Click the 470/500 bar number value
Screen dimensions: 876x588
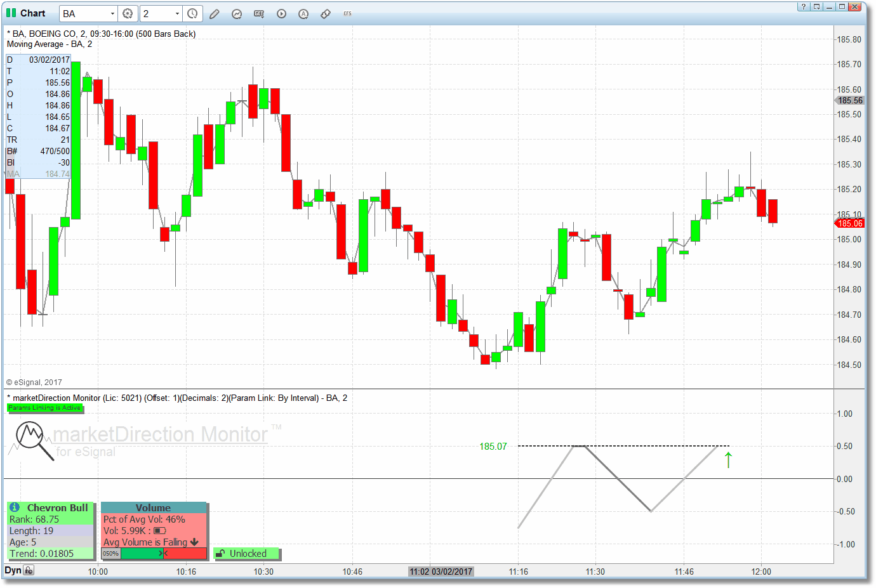[55, 151]
